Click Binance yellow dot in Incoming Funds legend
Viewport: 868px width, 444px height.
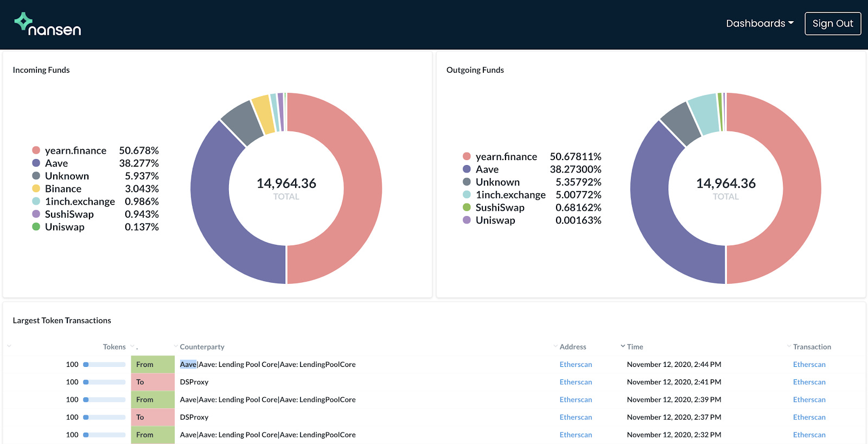click(x=36, y=188)
